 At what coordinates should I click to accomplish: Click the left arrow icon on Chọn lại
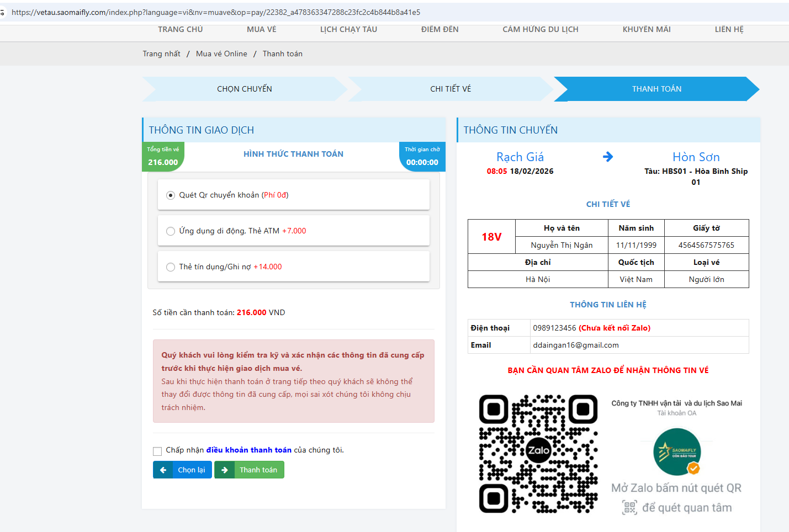[163, 470]
